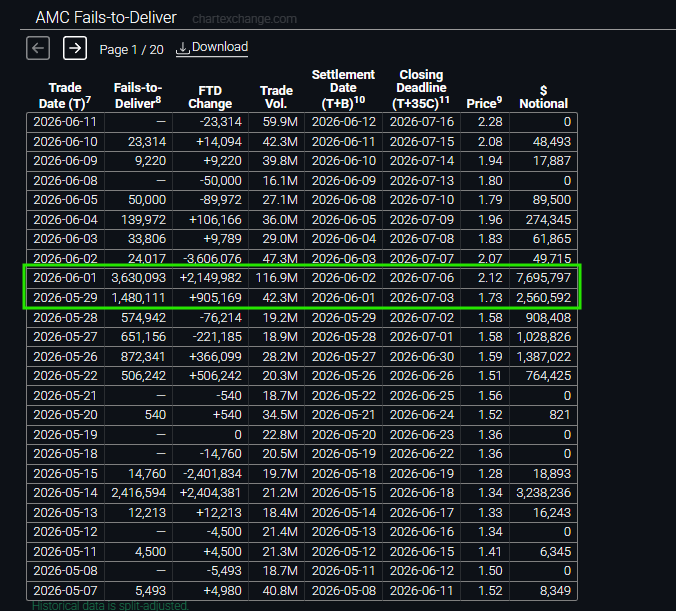Select the 2026-05-20 settlement date cell in the 2026-05-19 row
This screenshot has height=611, width=676.
point(343,435)
